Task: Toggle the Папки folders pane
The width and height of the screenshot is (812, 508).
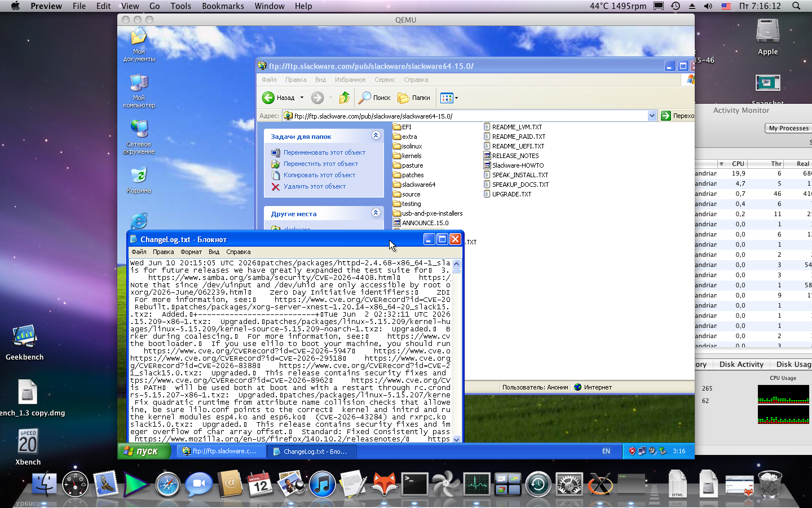Action: pyautogui.click(x=414, y=98)
